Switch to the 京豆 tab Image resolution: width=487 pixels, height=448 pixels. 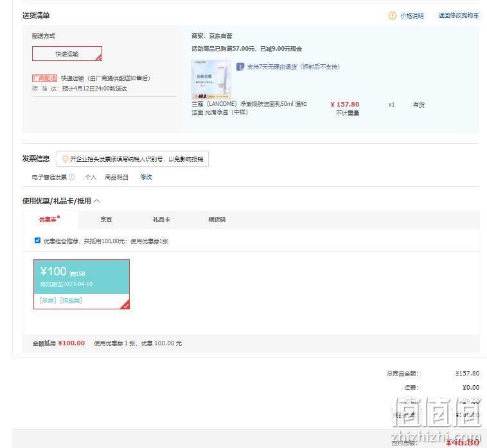(x=106, y=220)
